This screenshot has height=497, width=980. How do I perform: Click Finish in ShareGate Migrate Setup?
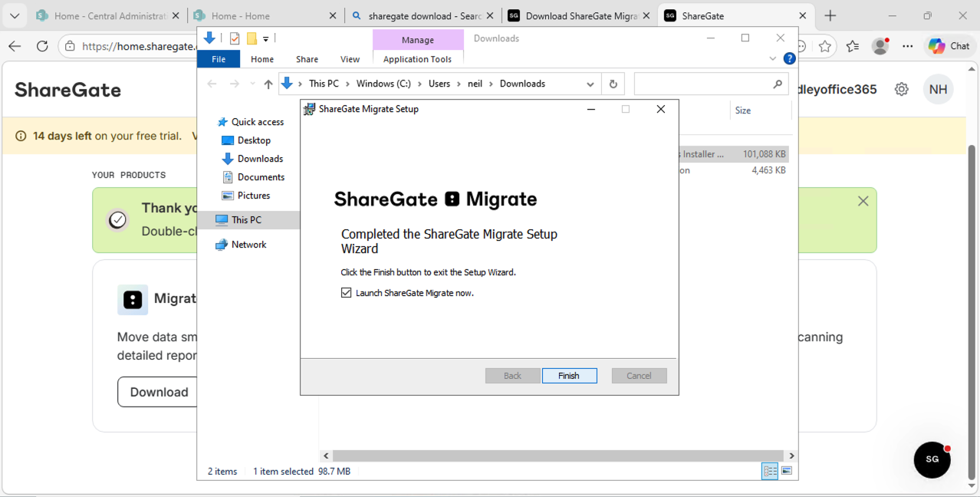pos(569,376)
